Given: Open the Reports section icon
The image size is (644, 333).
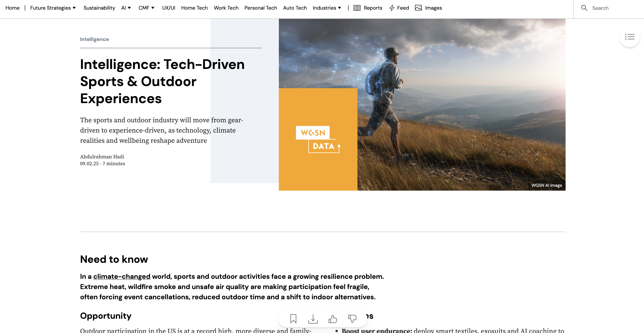Looking at the screenshot, I should (x=357, y=8).
